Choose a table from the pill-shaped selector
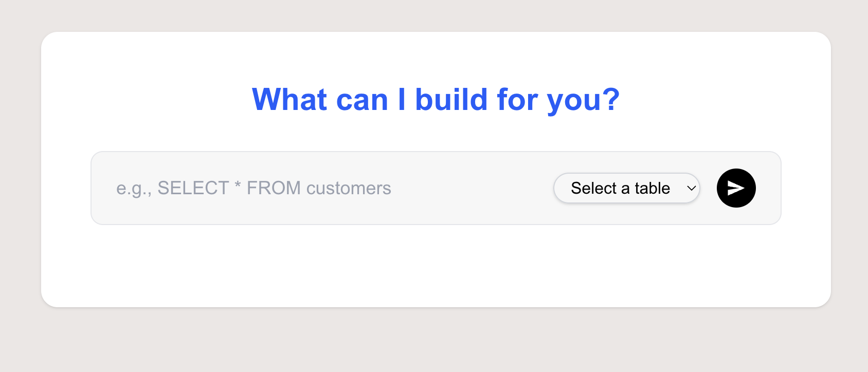The width and height of the screenshot is (868, 372). [x=626, y=188]
